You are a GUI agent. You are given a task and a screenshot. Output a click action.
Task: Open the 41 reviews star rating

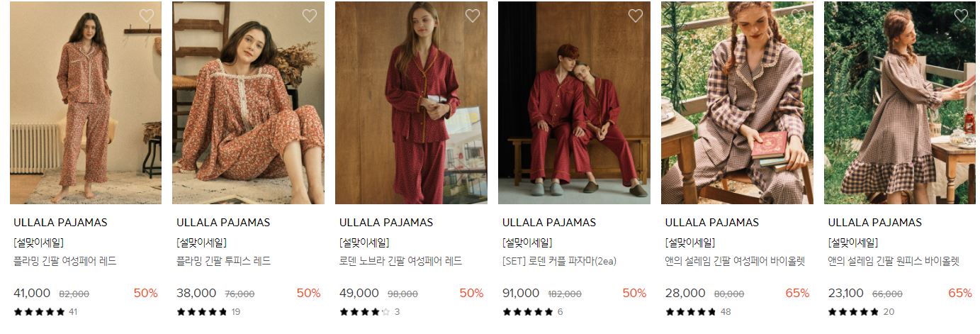(x=45, y=311)
